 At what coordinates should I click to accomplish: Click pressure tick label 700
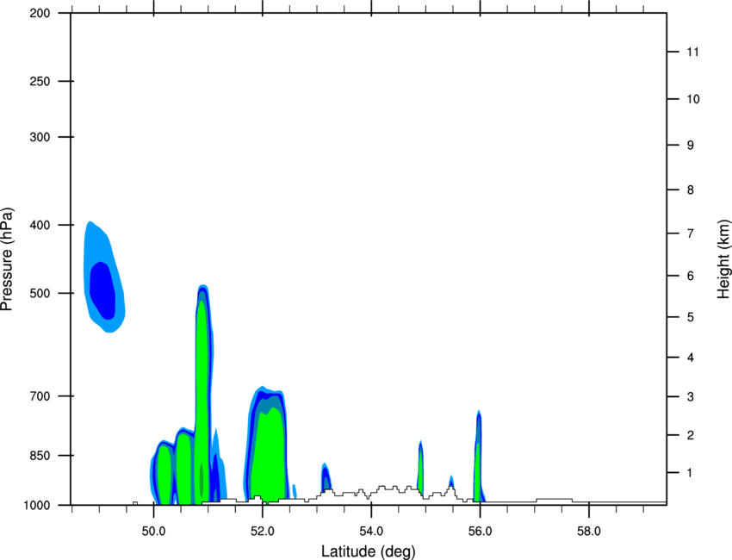40,396
